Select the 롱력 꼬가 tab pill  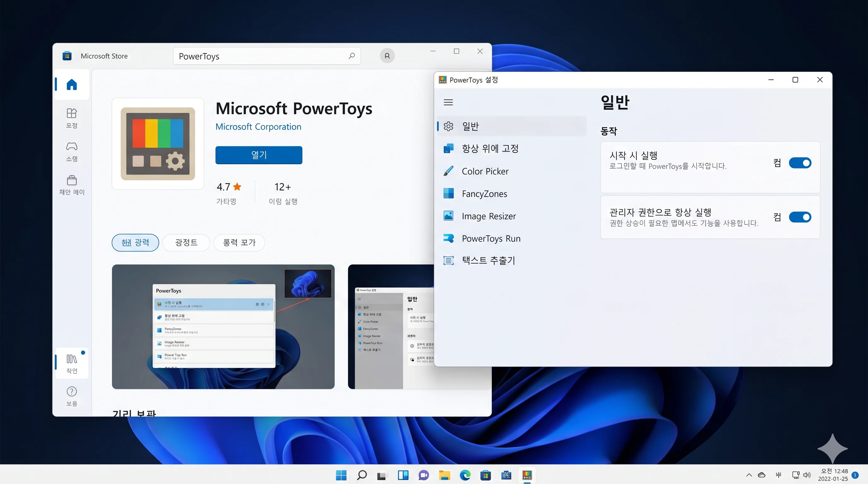pos(239,243)
